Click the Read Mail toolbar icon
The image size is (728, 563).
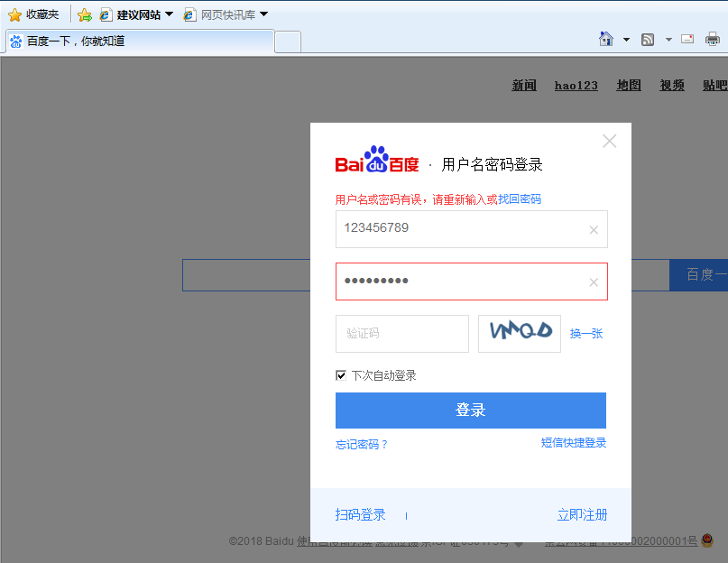tap(687, 39)
